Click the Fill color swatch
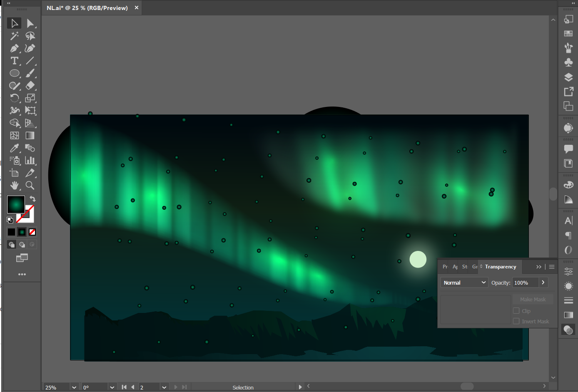This screenshot has width=578, height=392. (x=16, y=204)
